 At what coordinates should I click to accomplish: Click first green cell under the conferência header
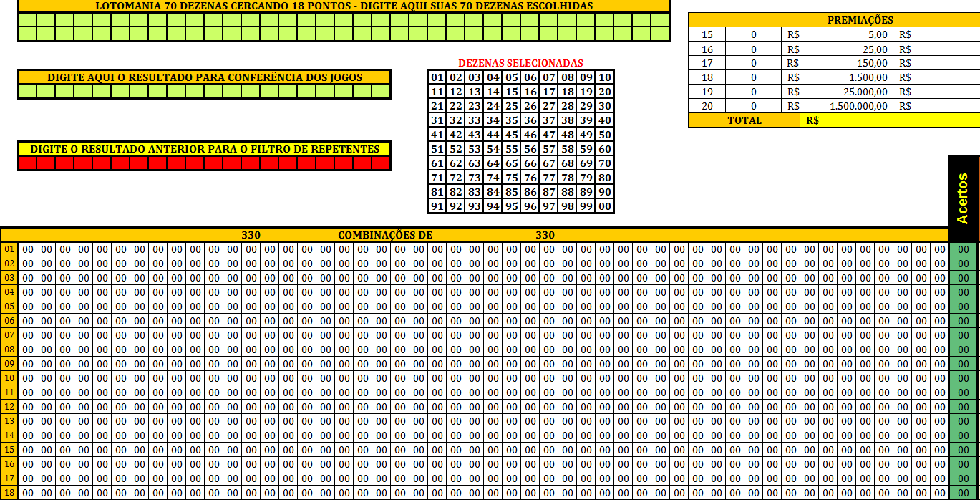[27, 92]
